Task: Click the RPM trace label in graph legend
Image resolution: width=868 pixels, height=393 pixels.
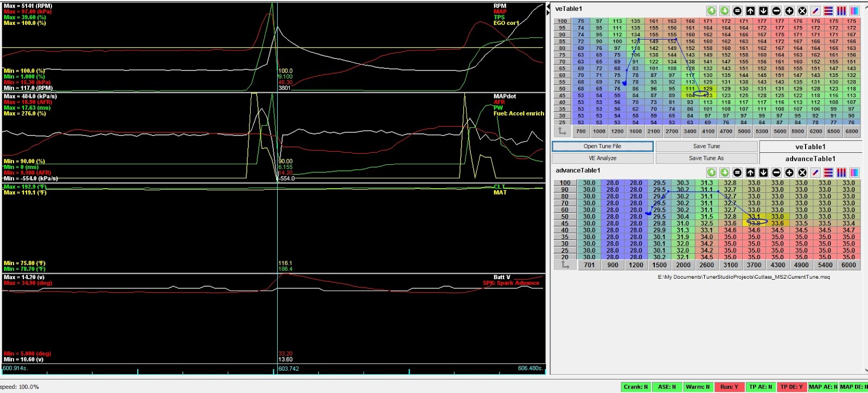Action: click(x=500, y=6)
